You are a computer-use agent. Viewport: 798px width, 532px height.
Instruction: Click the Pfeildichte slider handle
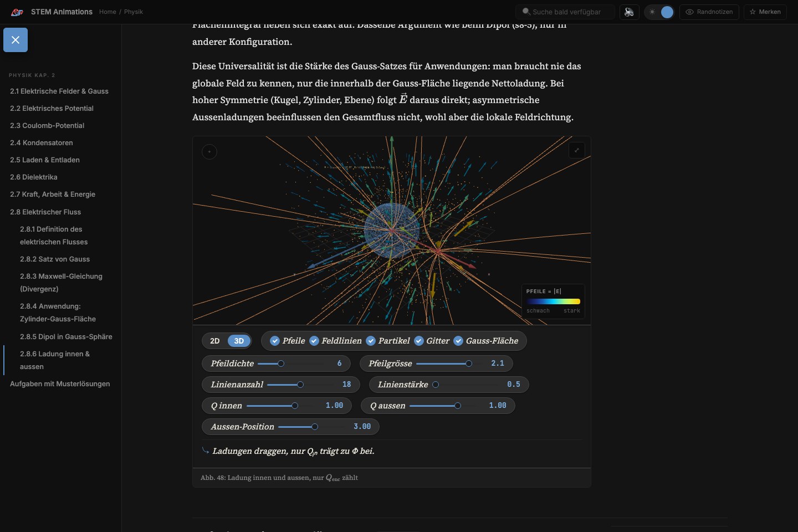coord(281,364)
